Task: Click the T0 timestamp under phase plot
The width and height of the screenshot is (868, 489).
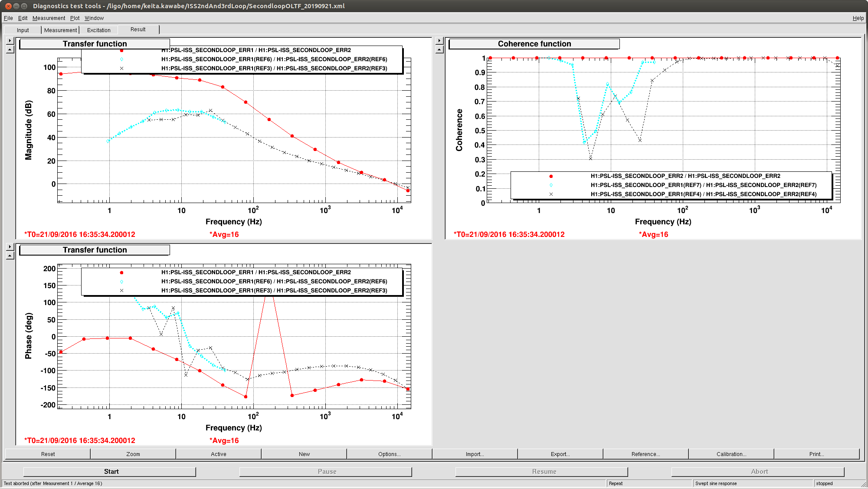Action: 80,440
